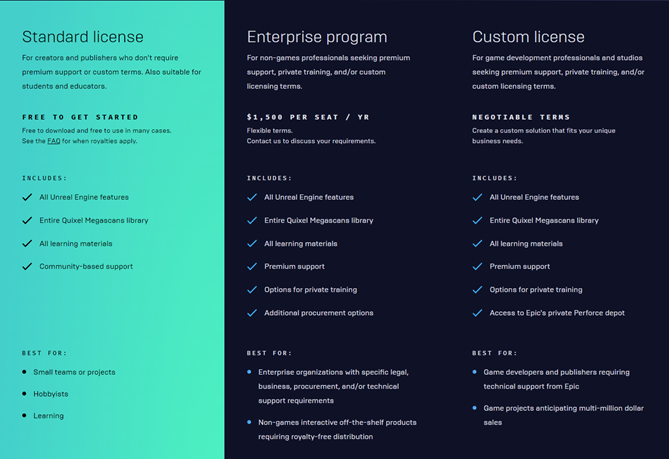Click checkmark beside Access to Epic's Perforce depot

pos(477,313)
